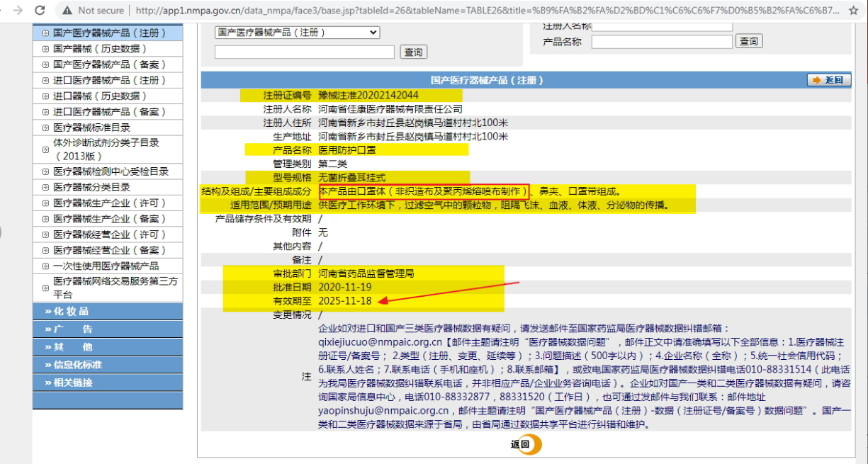Click the 返回 button at the bottom of the page
Screen dimensions: 868x464
pyautogui.click(x=526, y=445)
